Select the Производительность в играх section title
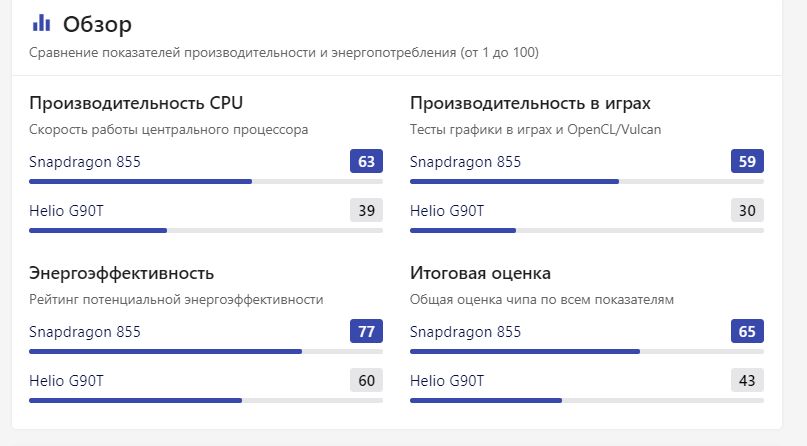This screenshot has height=446, width=807. [x=530, y=103]
